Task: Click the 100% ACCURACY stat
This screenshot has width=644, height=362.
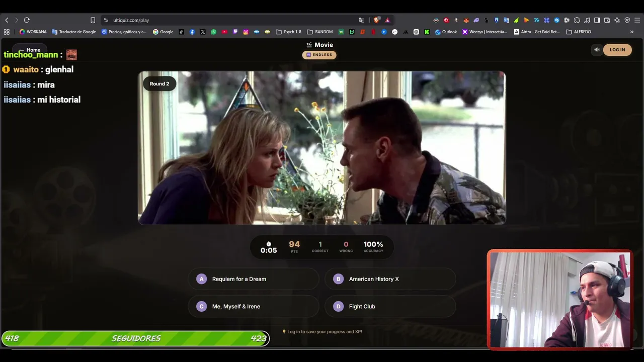Action: 373,246
